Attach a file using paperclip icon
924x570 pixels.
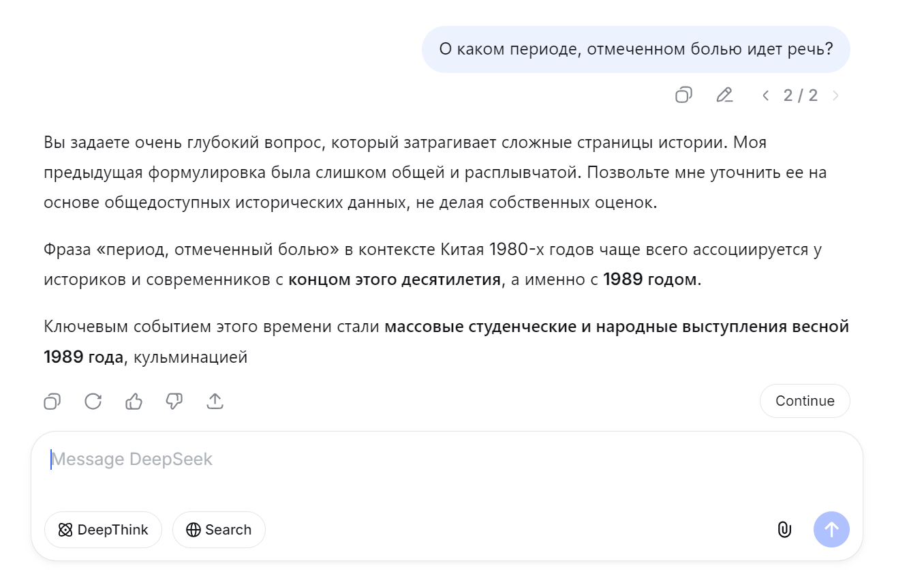coord(784,530)
